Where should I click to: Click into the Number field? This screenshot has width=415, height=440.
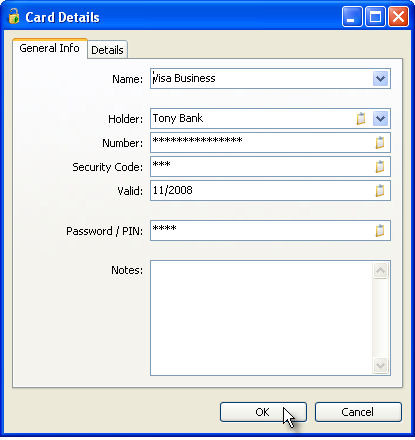[x=262, y=143]
